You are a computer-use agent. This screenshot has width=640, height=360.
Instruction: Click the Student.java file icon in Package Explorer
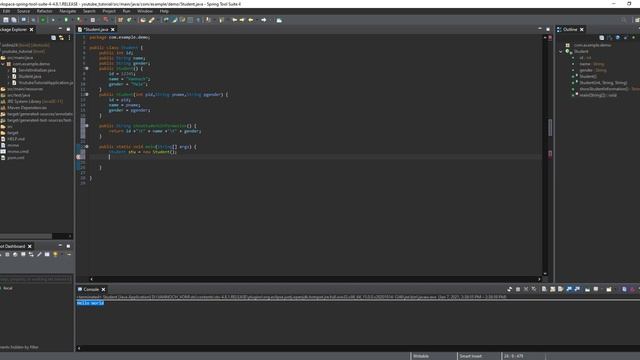pos(14,76)
